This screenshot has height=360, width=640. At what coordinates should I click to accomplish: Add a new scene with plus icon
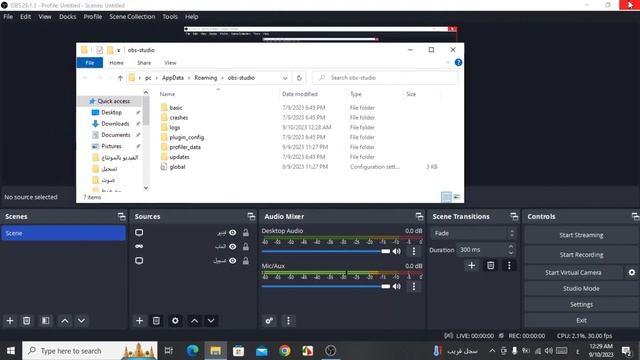(10, 321)
